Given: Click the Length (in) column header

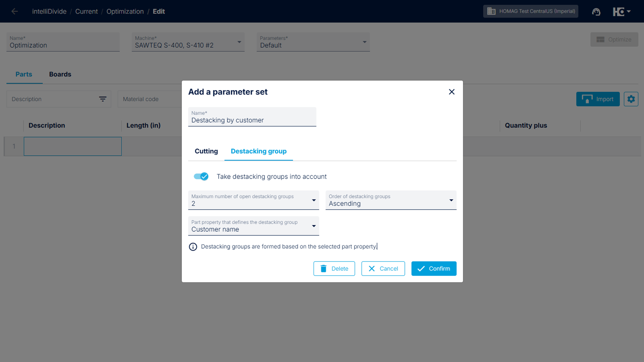Looking at the screenshot, I should [x=143, y=125].
